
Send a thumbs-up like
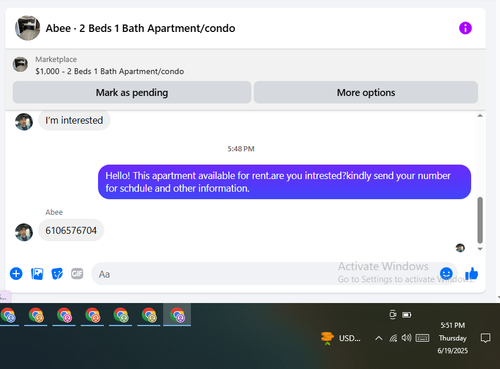coord(471,273)
